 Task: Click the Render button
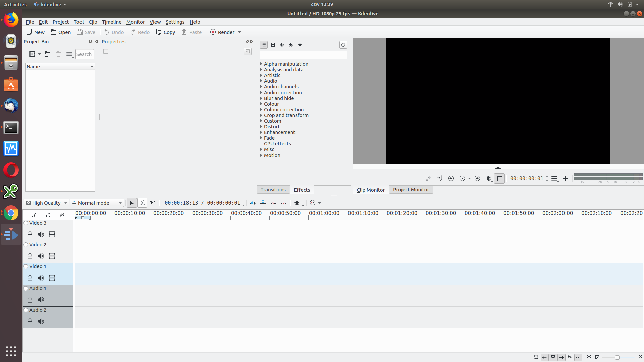click(222, 32)
